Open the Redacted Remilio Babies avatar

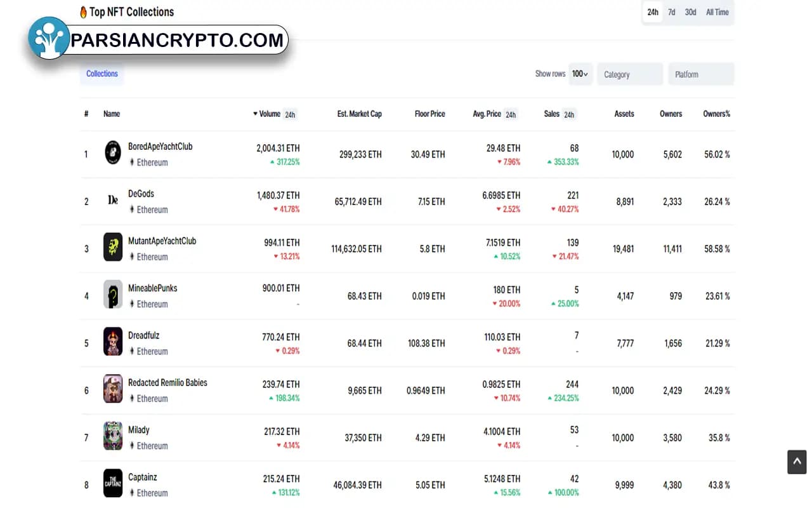pyautogui.click(x=113, y=389)
